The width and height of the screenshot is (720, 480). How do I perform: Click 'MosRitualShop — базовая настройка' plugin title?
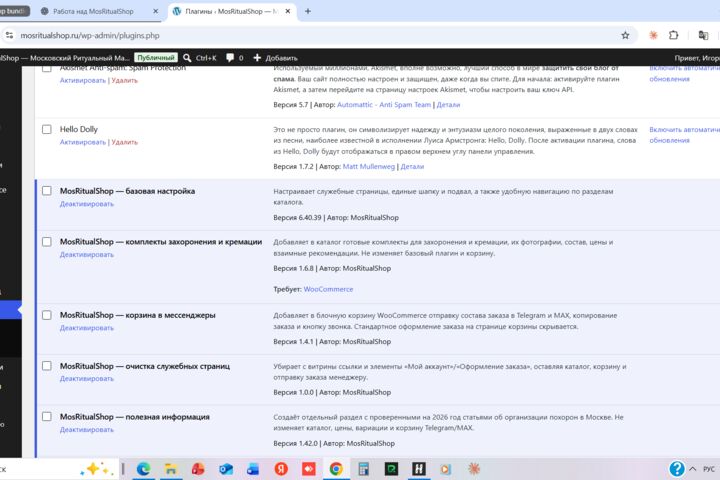coord(127,191)
